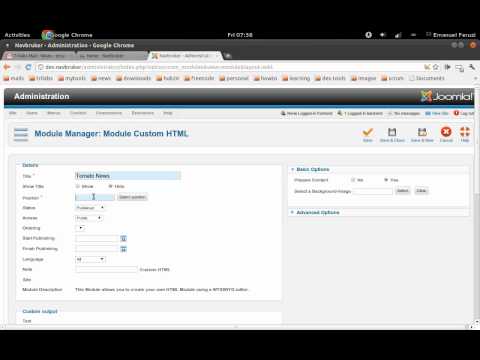The height and width of the screenshot is (360, 480).
Task: Open Start Publishing calendar icon
Action: tap(123, 238)
